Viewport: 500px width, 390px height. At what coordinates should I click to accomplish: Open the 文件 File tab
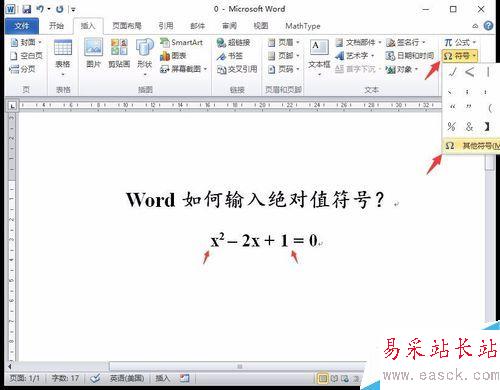tap(22, 26)
